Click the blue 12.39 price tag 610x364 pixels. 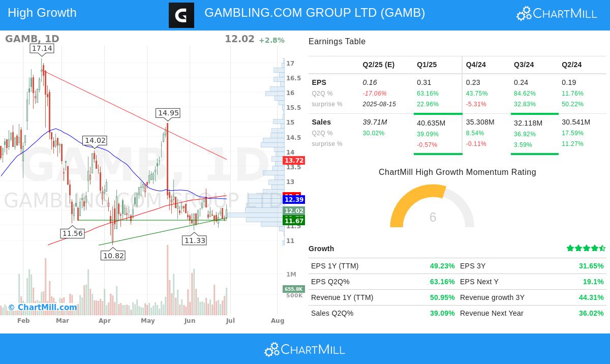[x=294, y=199]
